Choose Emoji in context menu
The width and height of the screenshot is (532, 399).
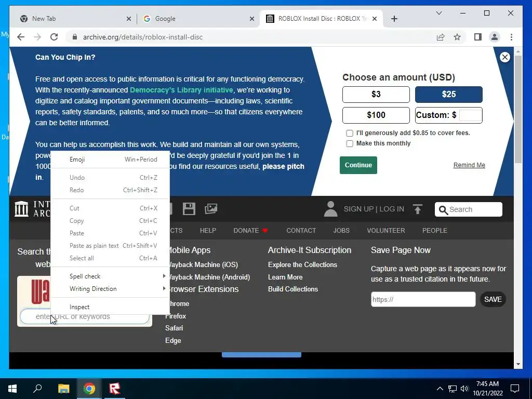(x=110, y=159)
